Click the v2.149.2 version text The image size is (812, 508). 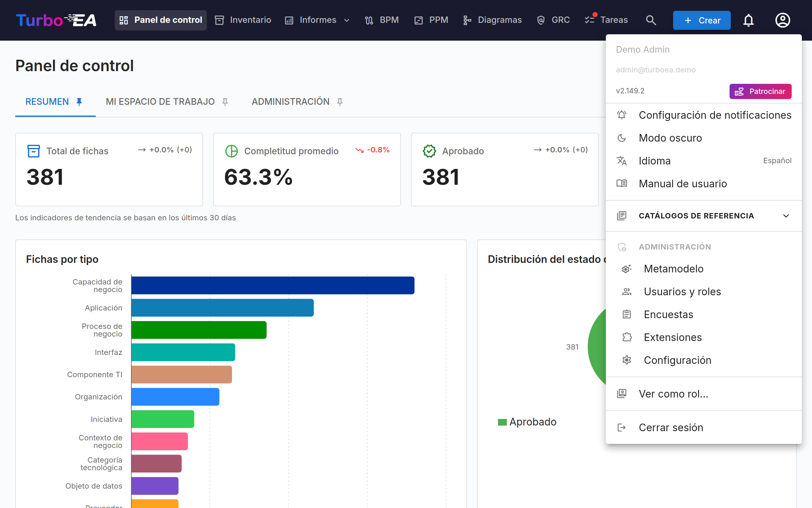click(x=630, y=91)
